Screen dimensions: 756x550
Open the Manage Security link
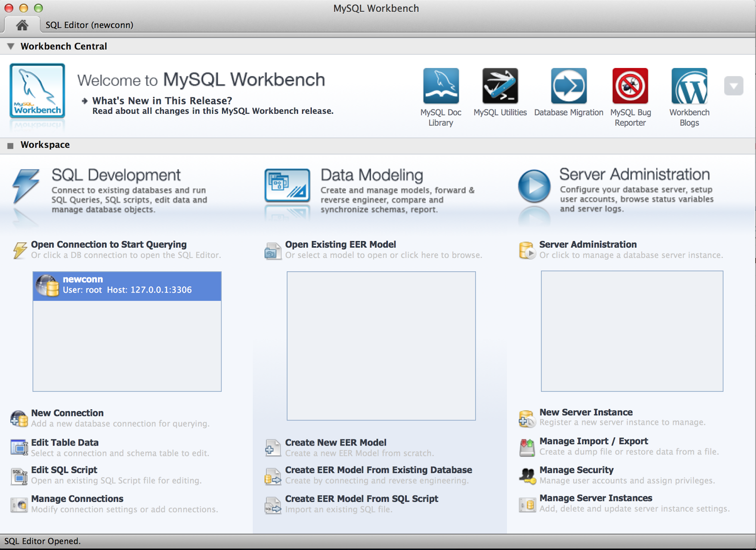tap(576, 470)
